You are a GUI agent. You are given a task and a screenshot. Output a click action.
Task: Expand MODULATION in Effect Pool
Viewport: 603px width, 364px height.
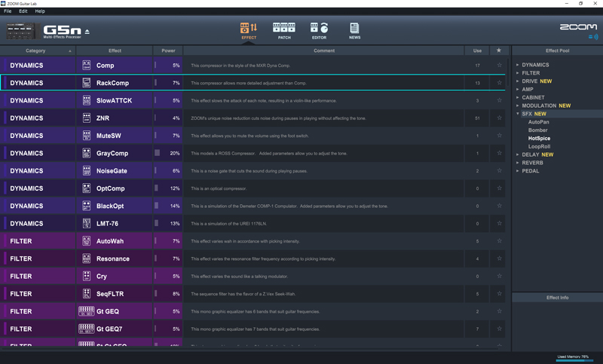pyautogui.click(x=518, y=106)
